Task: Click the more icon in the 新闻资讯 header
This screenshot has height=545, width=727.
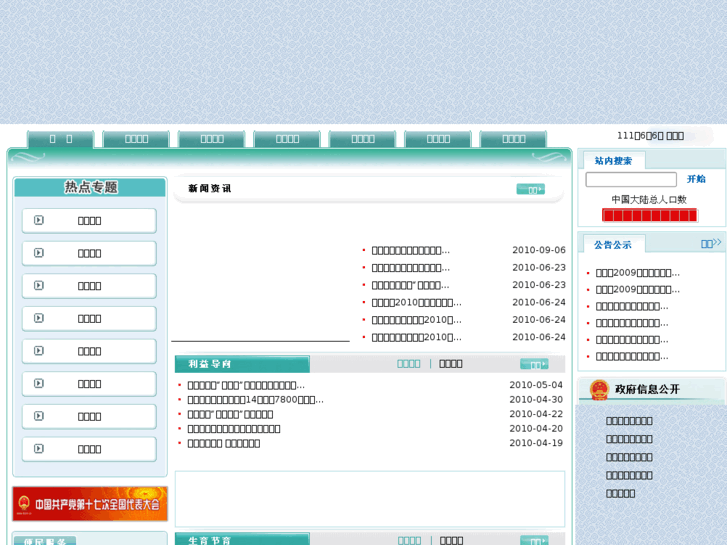Action: [x=530, y=189]
